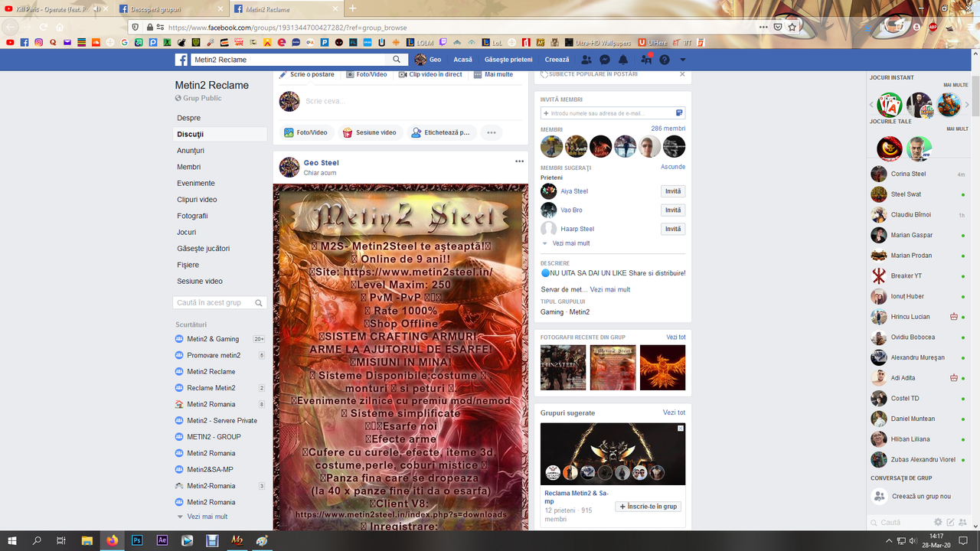Click 'Vezi tot' for suggested groups

pos(675,412)
